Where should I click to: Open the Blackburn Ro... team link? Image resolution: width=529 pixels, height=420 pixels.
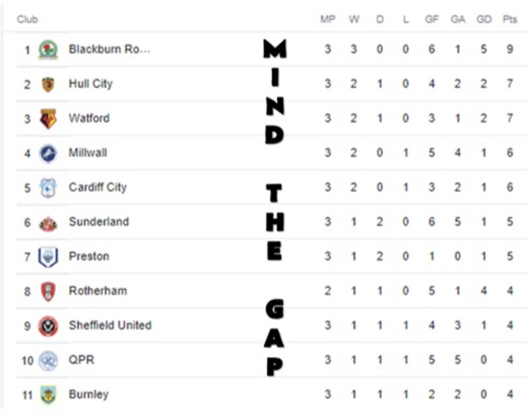tap(109, 49)
